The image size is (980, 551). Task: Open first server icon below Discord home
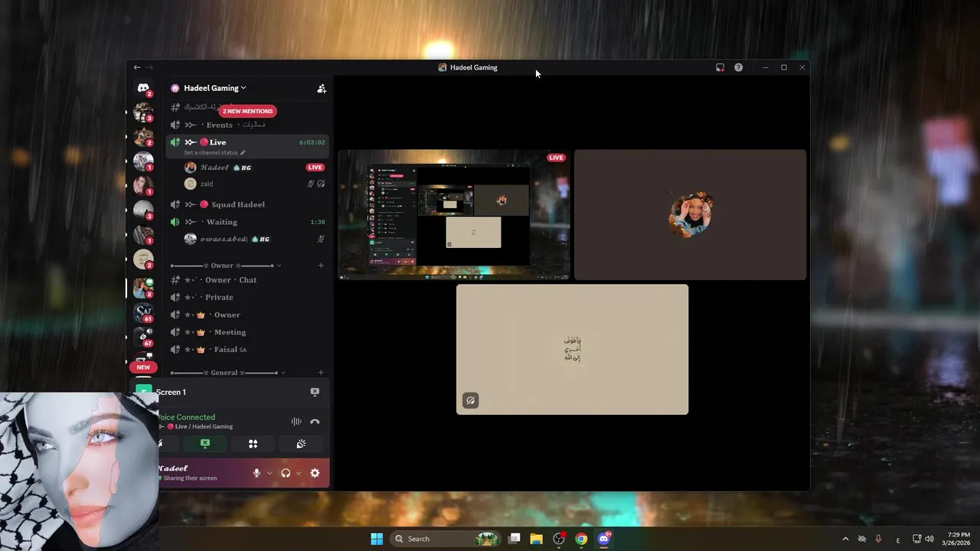[x=143, y=112]
